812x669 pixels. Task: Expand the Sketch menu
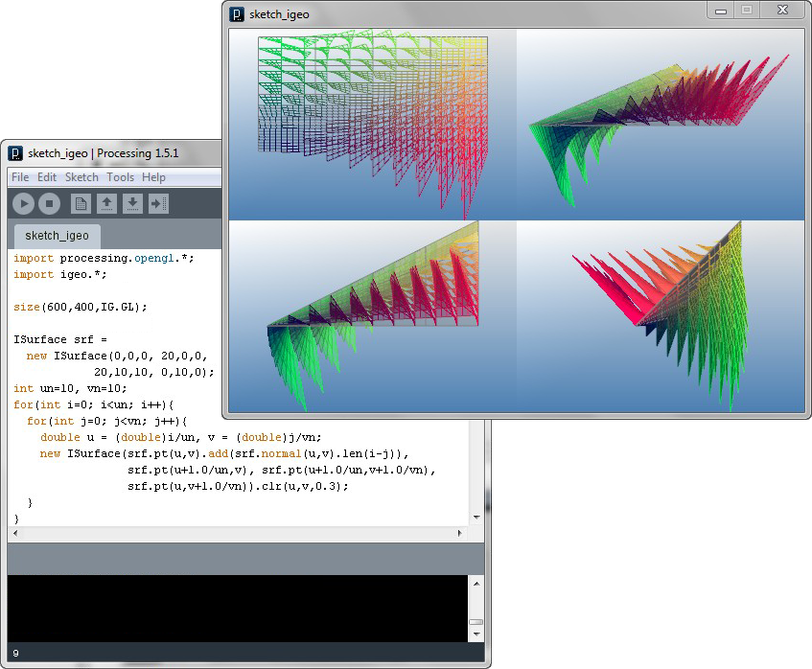tap(81, 177)
